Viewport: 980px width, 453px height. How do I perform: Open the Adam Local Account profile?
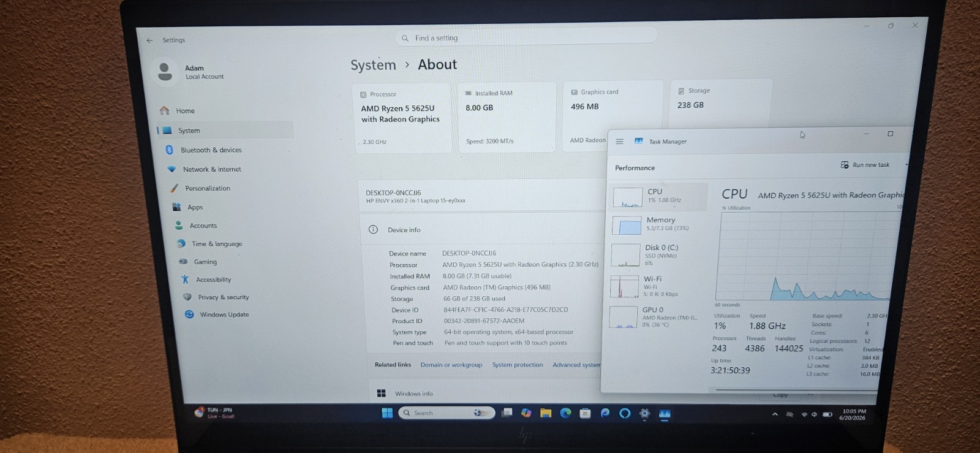(189, 72)
